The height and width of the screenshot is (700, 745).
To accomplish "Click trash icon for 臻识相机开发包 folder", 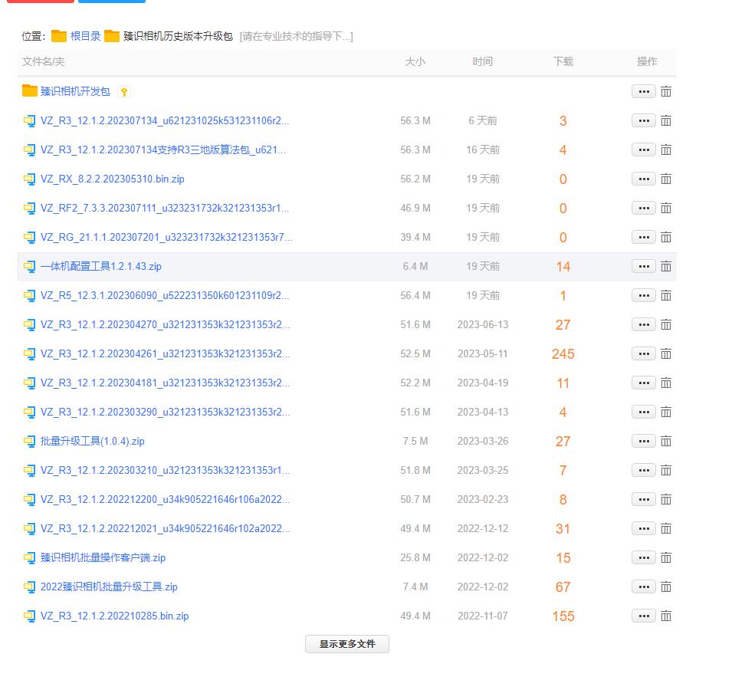I will coord(666,92).
